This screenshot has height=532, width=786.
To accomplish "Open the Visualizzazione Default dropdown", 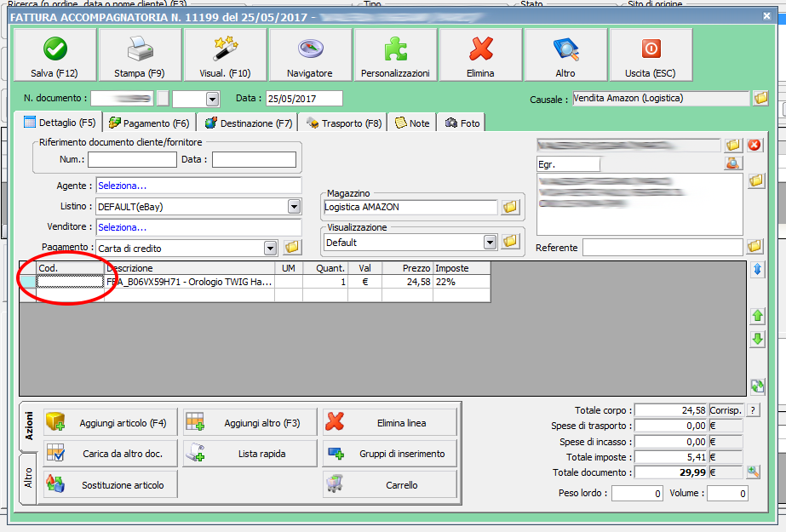I will [490, 243].
